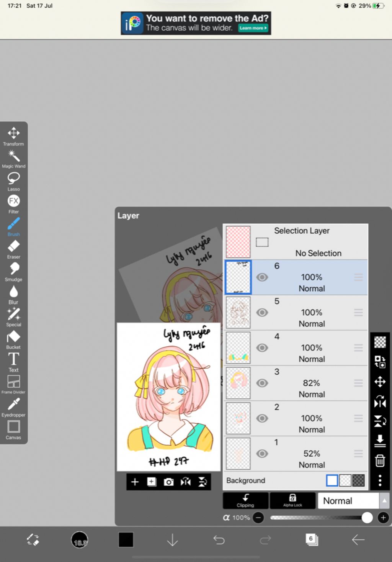Select the Magic Wand tool
The image size is (392, 562).
point(13,159)
